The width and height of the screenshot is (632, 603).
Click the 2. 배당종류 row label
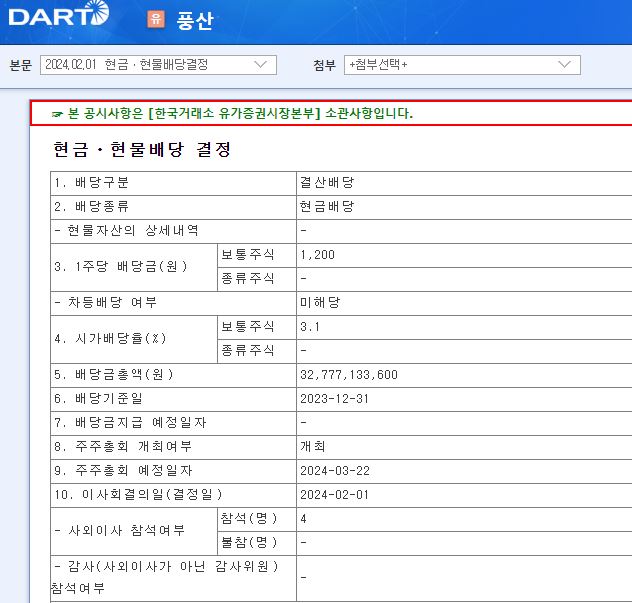pyautogui.click(x=91, y=207)
